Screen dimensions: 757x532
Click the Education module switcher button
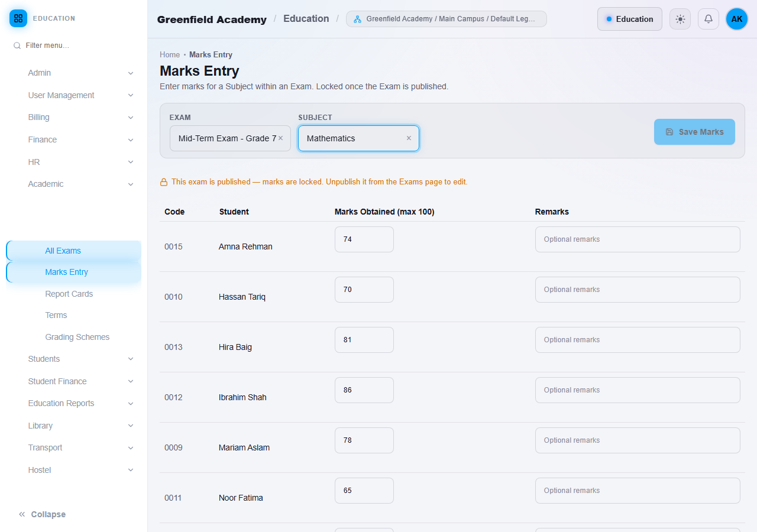(630, 19)
